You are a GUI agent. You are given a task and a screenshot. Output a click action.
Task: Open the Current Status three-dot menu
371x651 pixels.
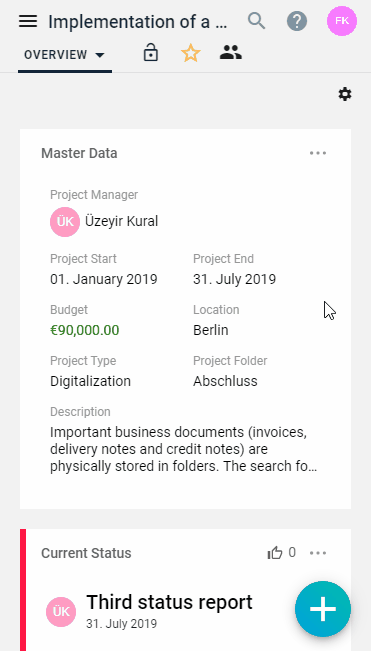click(x=318, y=553)
